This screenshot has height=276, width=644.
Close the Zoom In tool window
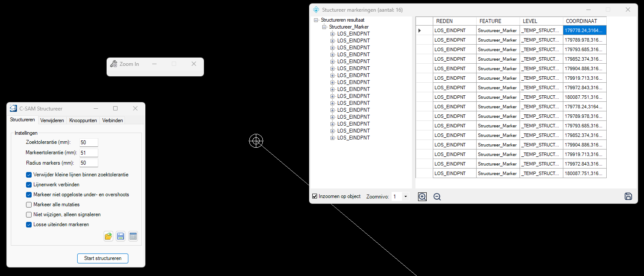194,64
